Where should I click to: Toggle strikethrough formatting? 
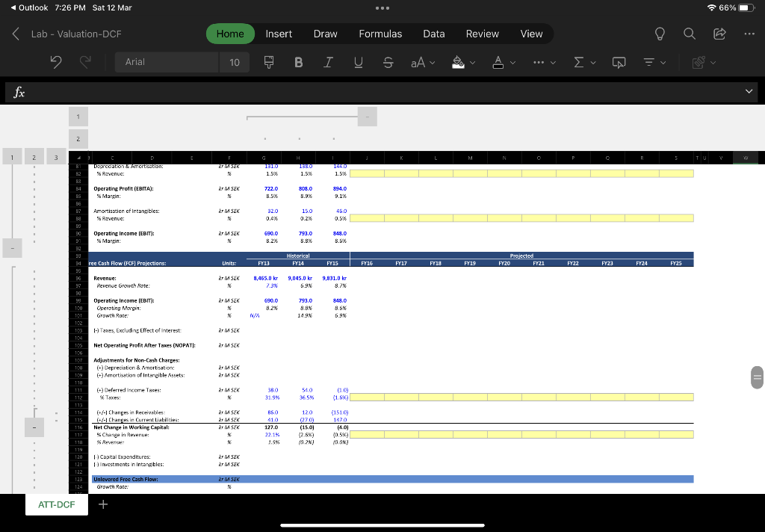point(388,62)
